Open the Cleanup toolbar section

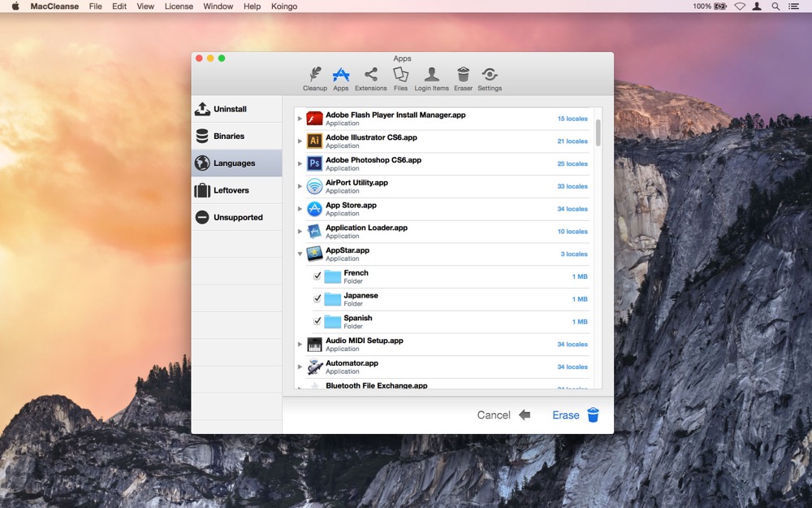point(315,80)
